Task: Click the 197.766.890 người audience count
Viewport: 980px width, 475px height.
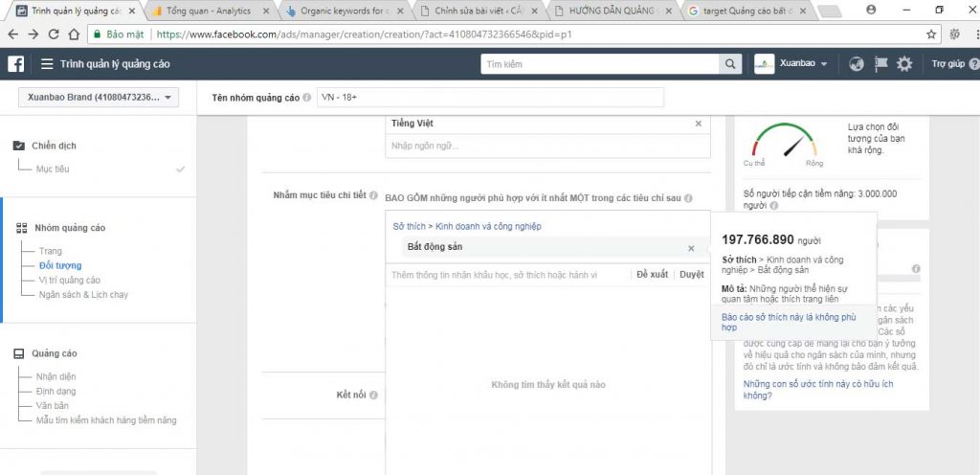Action: click(x=771, y=240)
